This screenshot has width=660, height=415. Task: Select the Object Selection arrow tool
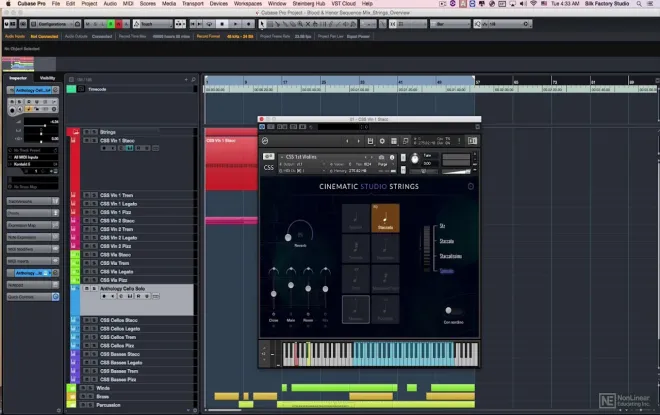click(262, 24)
